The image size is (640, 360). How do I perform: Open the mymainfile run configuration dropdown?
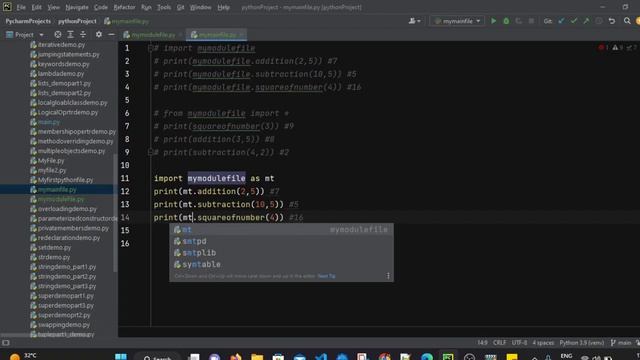pos(457,21)
